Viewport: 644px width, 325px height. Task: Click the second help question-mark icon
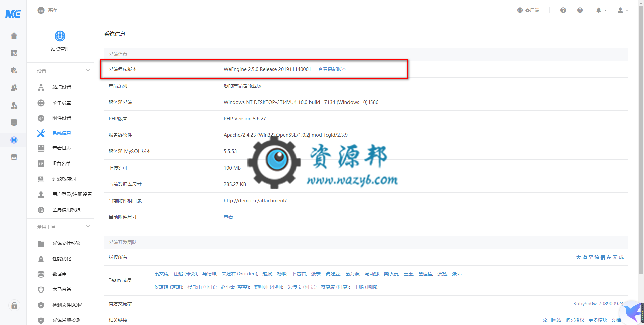point(580,10)
